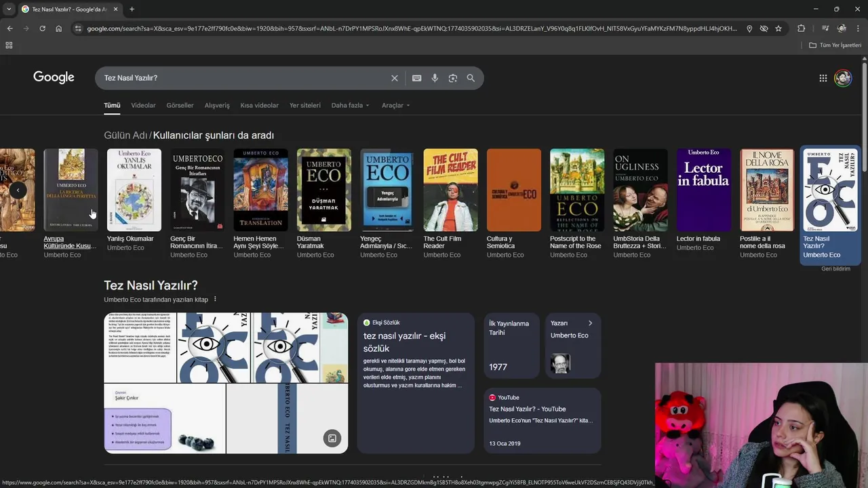This screenshot has height=488, width=868.
Task: Select the Hemen Hemen Aynı Şeyi Söylemek book
Action: (260, 190)
